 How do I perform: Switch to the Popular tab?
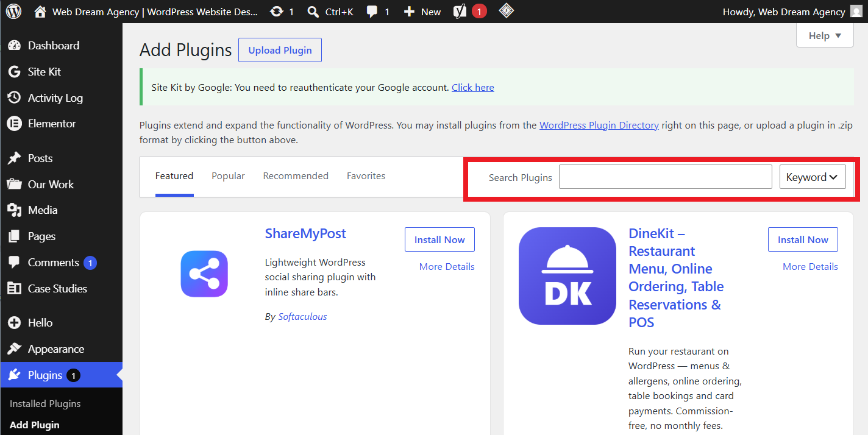pos(228,176)
